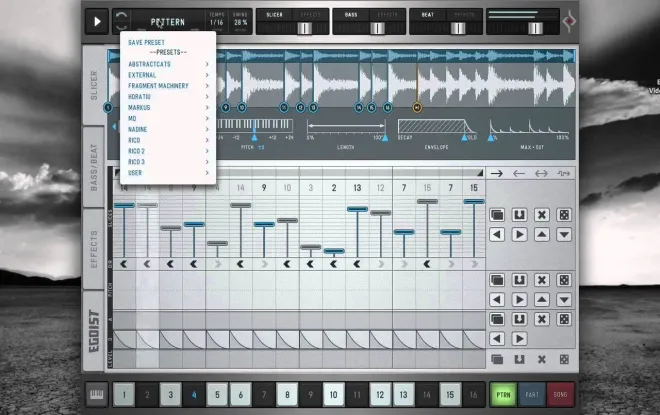The width and height of the screenshot is (660, 415).
Task: Shift slice values up with up arrow
Action: (x=541, y=234)
